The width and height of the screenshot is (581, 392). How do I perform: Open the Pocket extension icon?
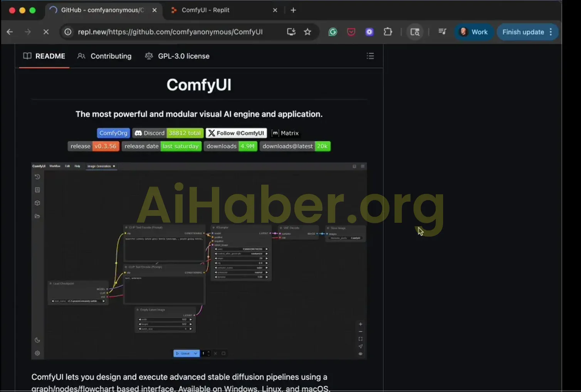(x=351, y=32)
